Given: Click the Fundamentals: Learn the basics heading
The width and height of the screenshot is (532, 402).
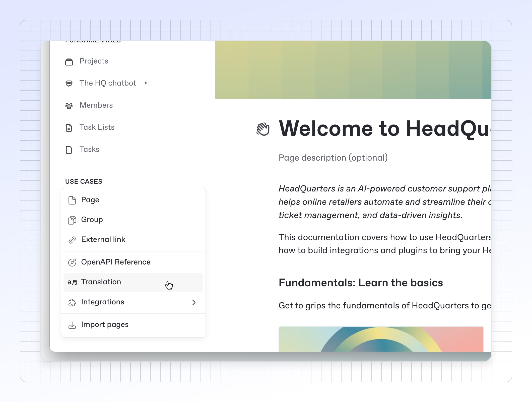Looking at the screenshot, I should [361, 283].
